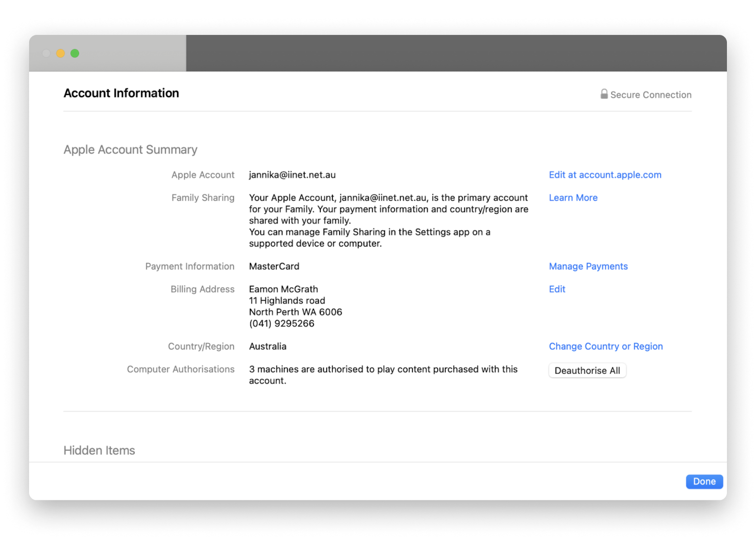
Task: Select the Apple Account email jannika@iinet.net.au
Action: tap(292, 175)
